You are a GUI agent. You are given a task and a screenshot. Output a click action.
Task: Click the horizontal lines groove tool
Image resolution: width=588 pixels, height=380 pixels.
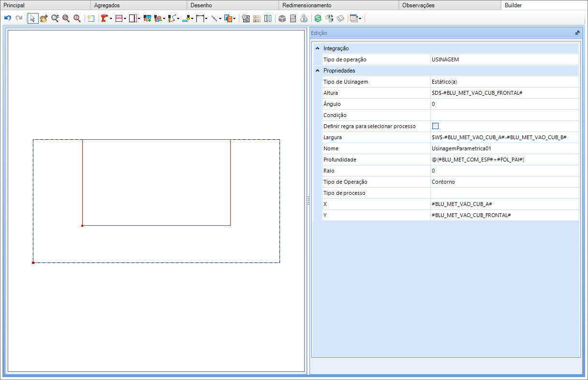click(119, 18)
